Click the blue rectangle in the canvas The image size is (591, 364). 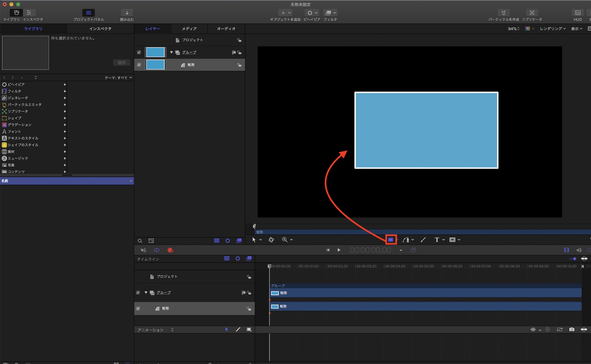pyautogui.click(x=426, y=130)
